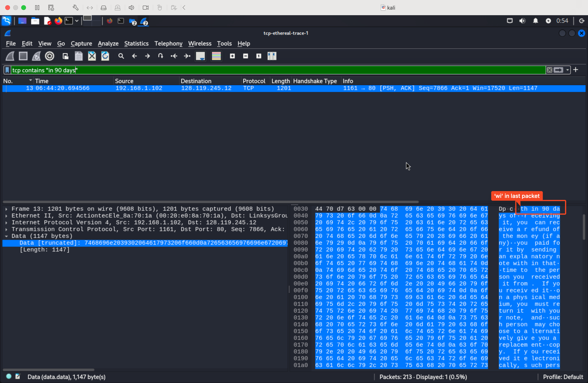
Task: Click the go to specific packet icon
Action: tap(161, 56)
